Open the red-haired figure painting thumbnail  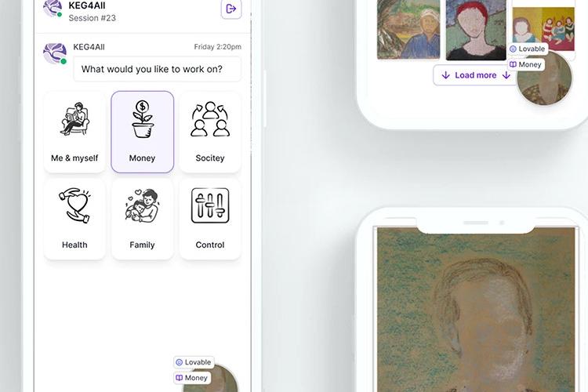pyautogui.click(x=476, y=30)
